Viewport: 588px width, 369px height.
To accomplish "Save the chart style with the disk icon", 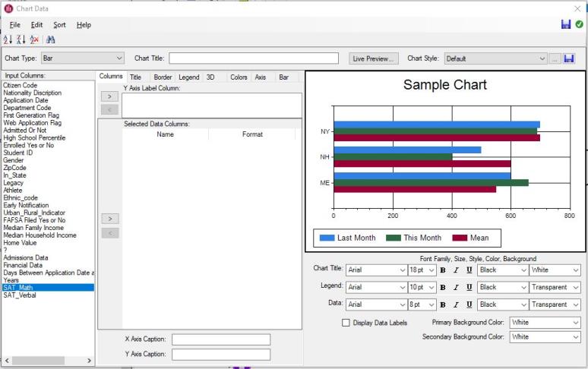I will tap(569, 58).
